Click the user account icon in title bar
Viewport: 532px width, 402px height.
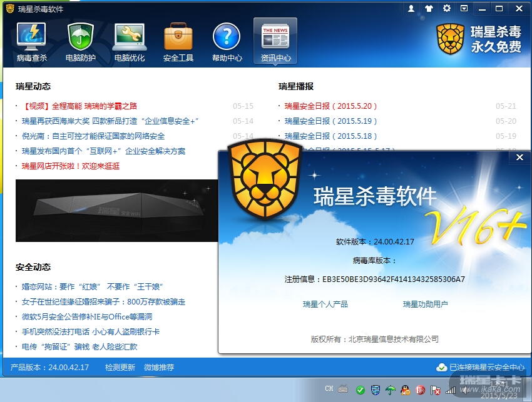pos(411,9)
